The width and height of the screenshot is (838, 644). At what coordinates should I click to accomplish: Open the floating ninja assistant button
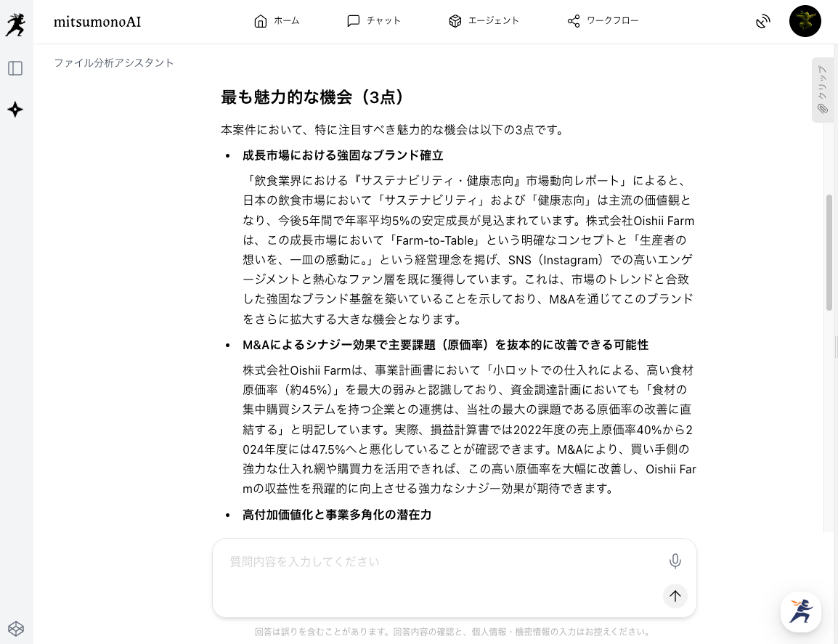coord(800,612)
